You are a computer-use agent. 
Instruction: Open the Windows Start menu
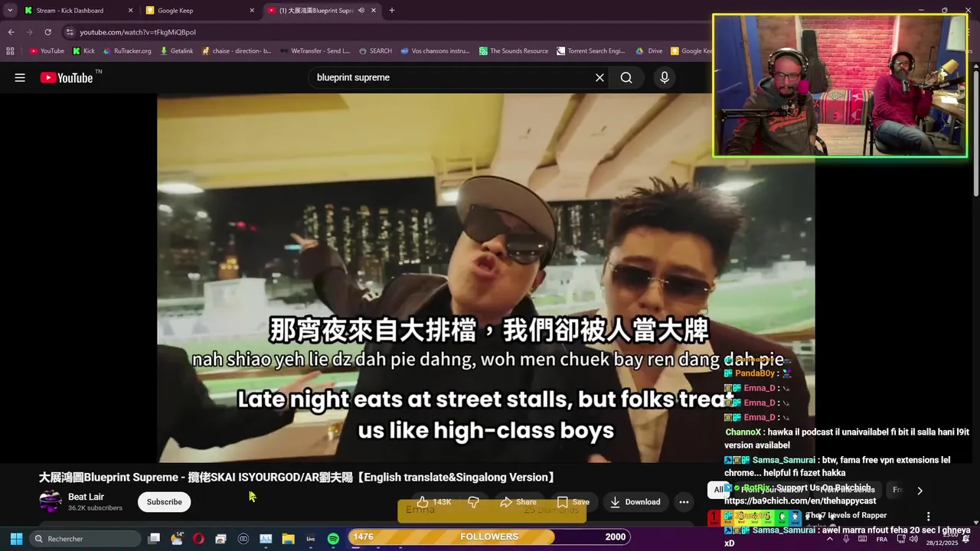click(16, 539)
